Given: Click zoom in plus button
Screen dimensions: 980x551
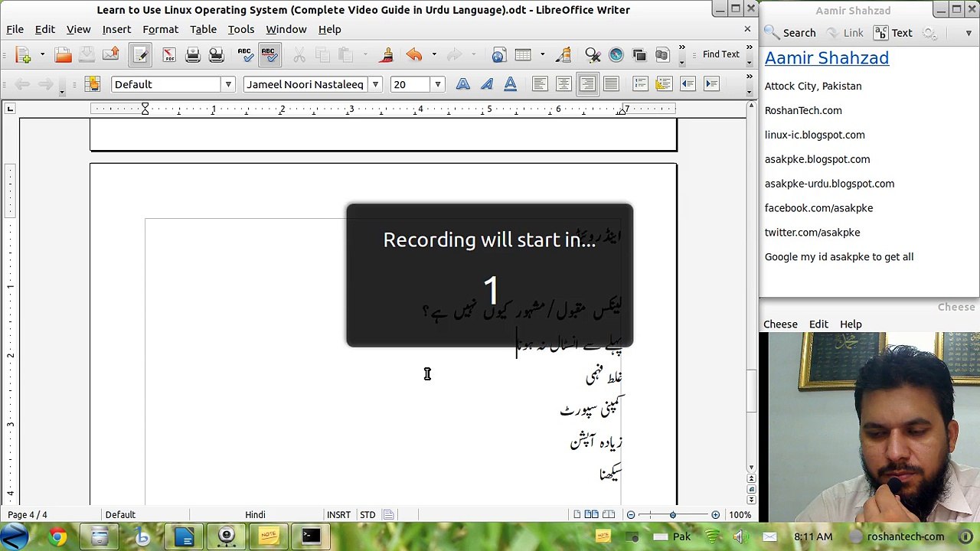Looking at the screenshot, I should (715, 515).
